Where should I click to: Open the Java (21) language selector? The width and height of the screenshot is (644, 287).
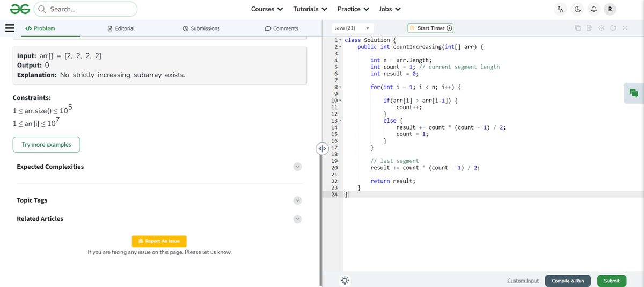click(353, 28)
